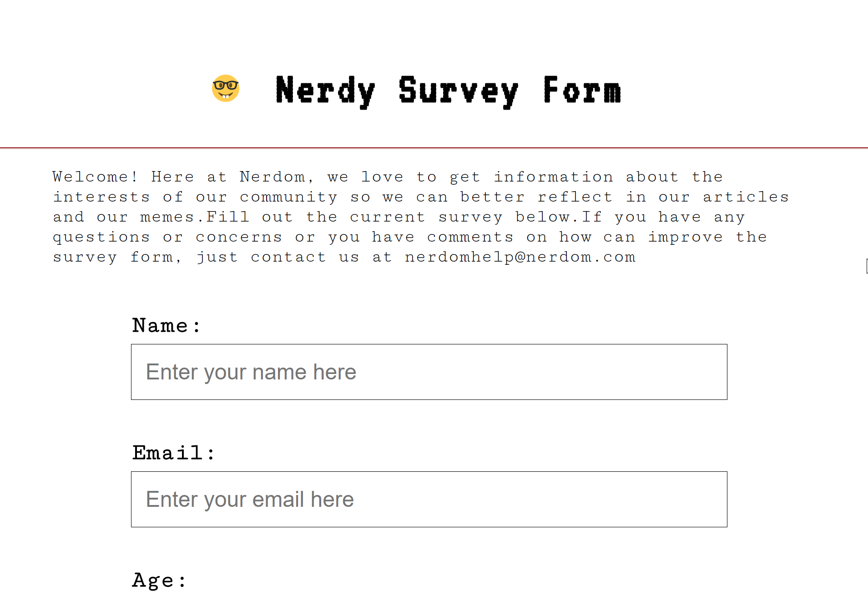Focus the Email input field
The width and height of the screenshot is (868, 596).
point(429,500)
